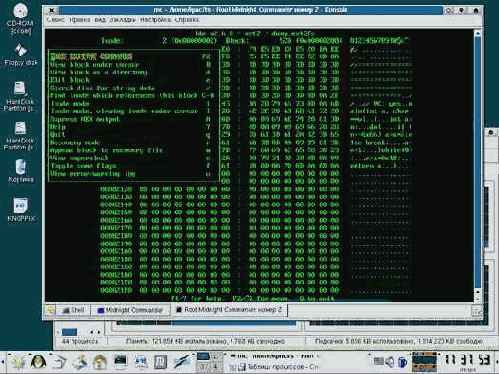The image size is (499, 374).
Task: Choose 'Inode mode' in the terminal menu
Action: click(x=131, y=104)
